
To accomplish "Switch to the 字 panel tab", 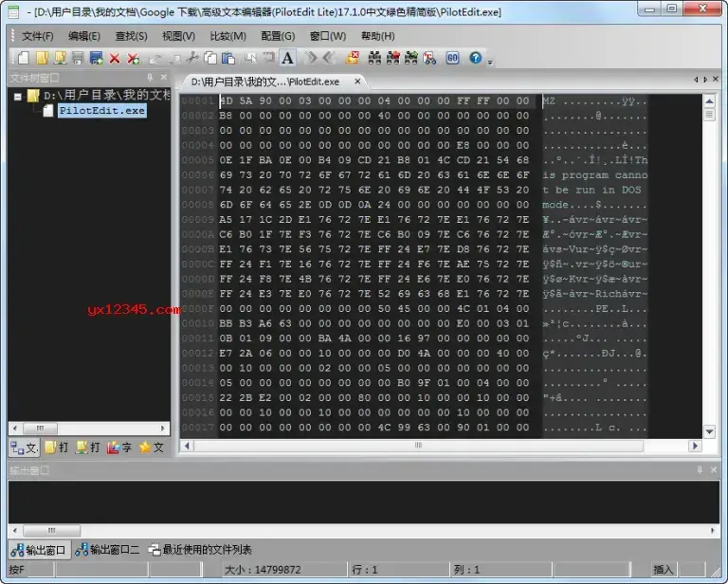I will (119, 447).
